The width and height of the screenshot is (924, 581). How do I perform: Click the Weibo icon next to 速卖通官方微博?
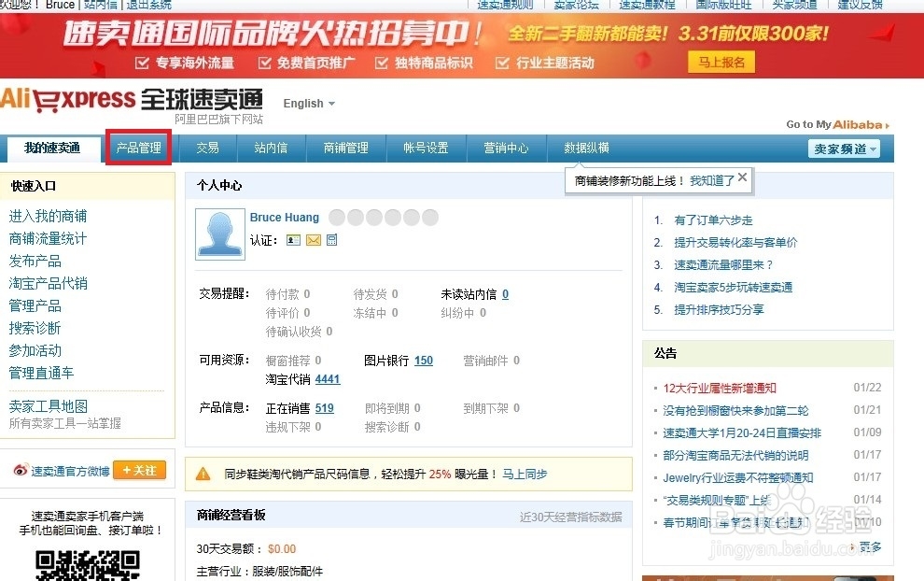[21, 470]
